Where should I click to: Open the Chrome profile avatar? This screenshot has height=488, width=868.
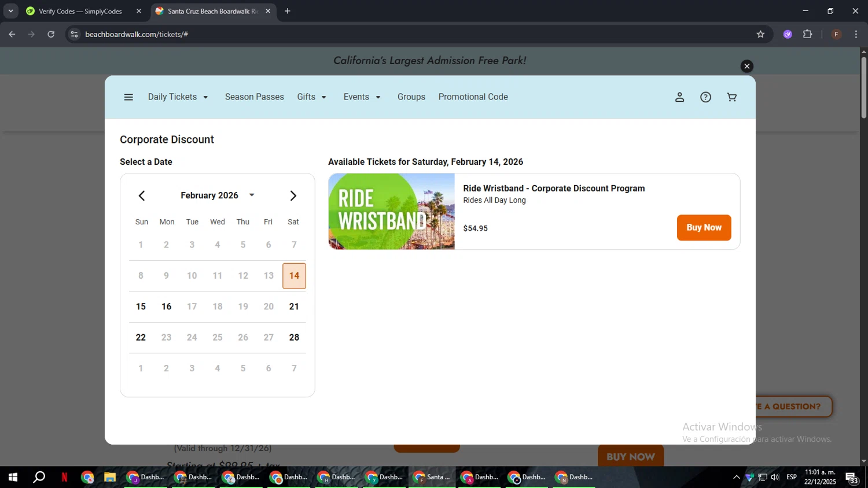836,34
